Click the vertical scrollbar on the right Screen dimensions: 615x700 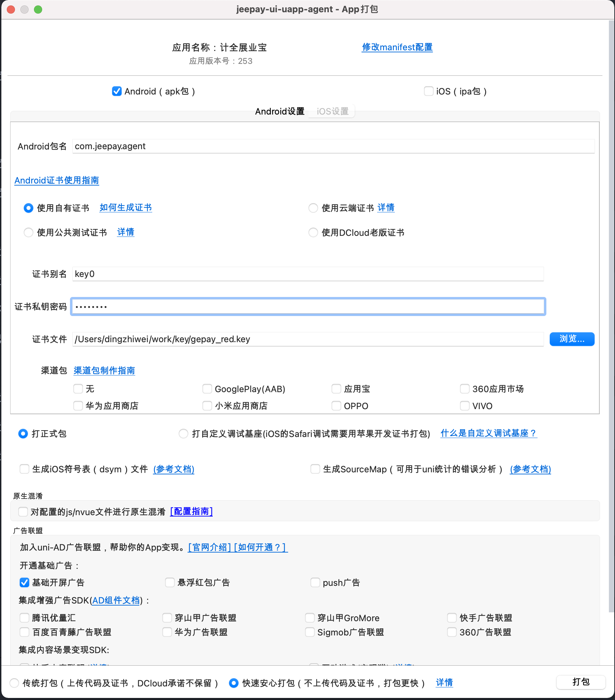tap(611, 308)
